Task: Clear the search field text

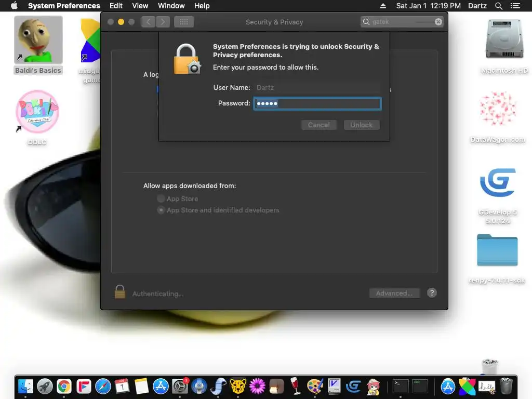Action: click(x=438, y=22)
